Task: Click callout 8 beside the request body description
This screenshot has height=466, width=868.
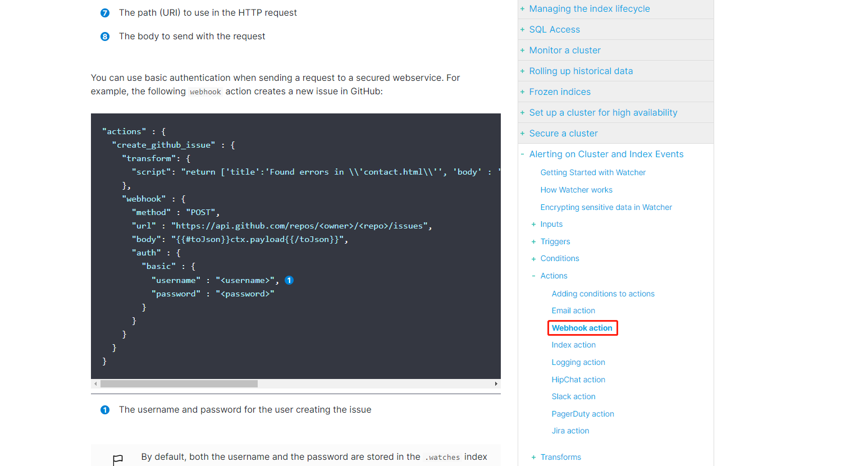Action: click(x=105, y=36)
